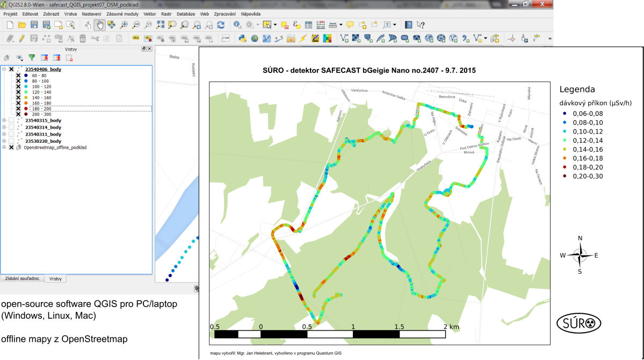Toggle visibility of 23540406_body layer
This screenshot has height=360, width=644.
11,69
